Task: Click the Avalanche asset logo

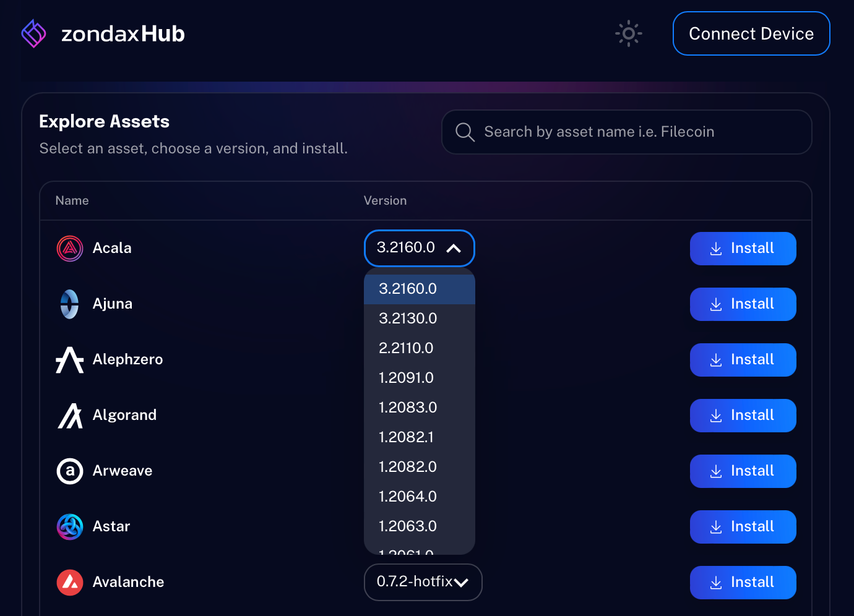Action: 70,583
